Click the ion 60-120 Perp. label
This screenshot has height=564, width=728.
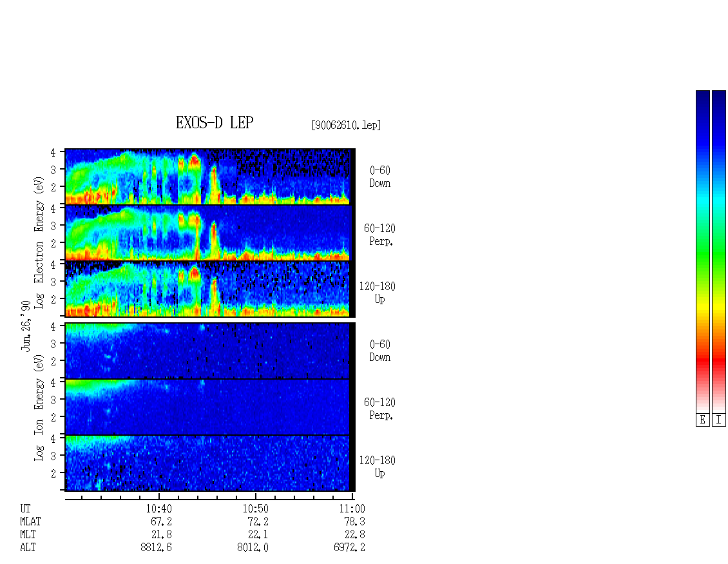coord(380,409)
